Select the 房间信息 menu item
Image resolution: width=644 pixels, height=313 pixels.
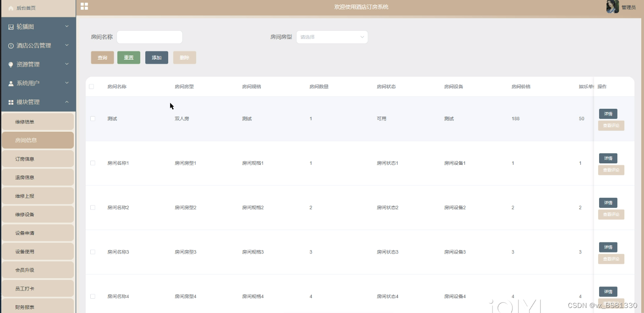(38, 140)
